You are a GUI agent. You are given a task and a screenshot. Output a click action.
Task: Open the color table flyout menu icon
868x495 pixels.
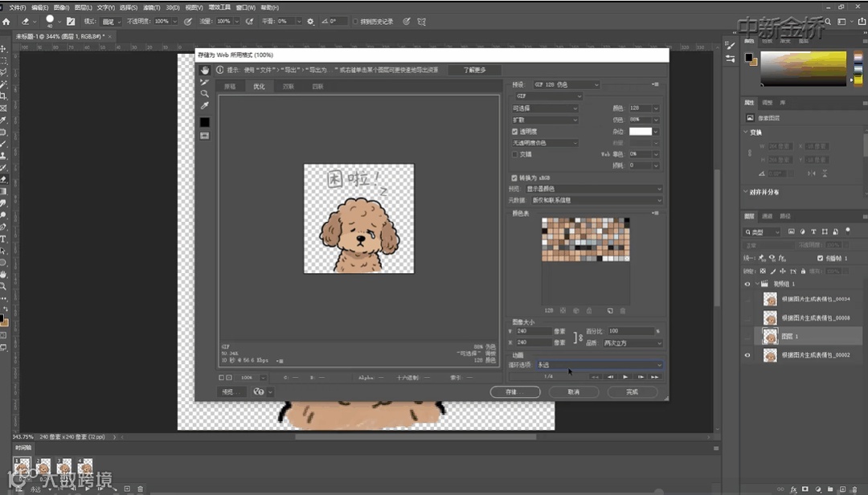click(x=656, y=213)
